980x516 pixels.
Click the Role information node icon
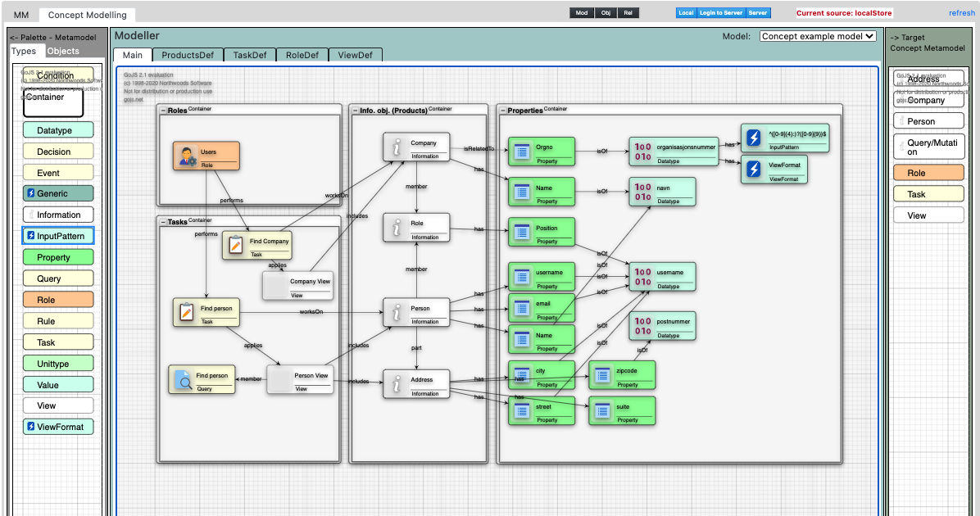397,228
